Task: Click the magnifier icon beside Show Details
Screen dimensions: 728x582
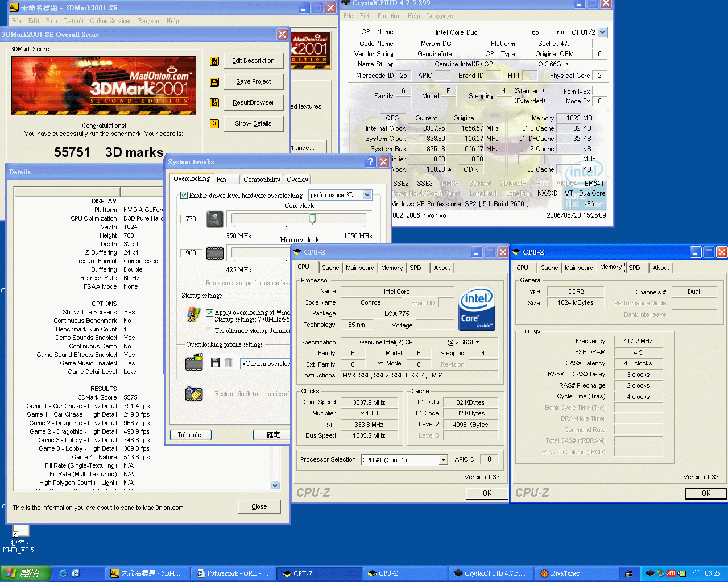Action: click(x=214, y=124)
